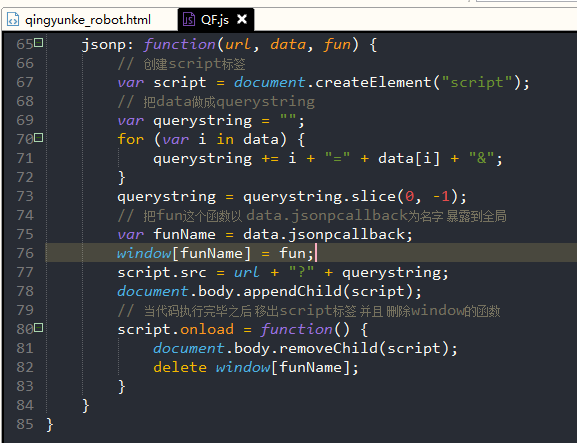Click the 'jsonp' property name on line 65
The height and width of the screenshot is (443, 577).
pyautogui.click(x=104, y=45)
